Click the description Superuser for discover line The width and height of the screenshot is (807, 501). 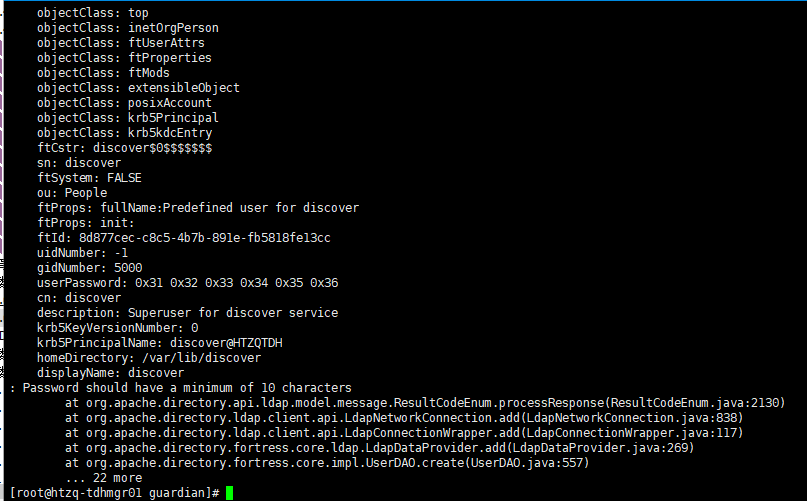[187, 313]
